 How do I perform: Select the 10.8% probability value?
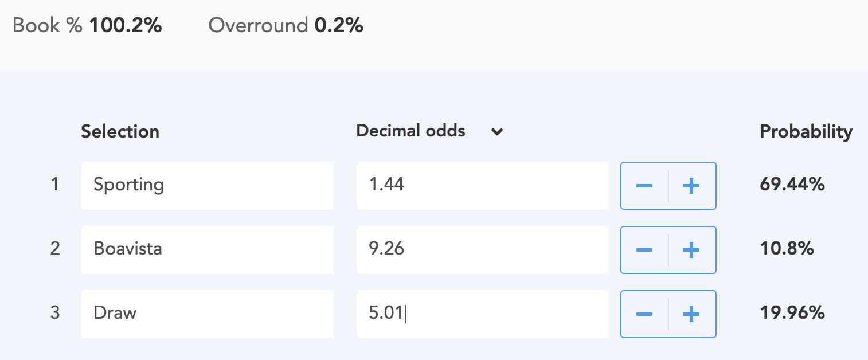[x=787, y=249]
